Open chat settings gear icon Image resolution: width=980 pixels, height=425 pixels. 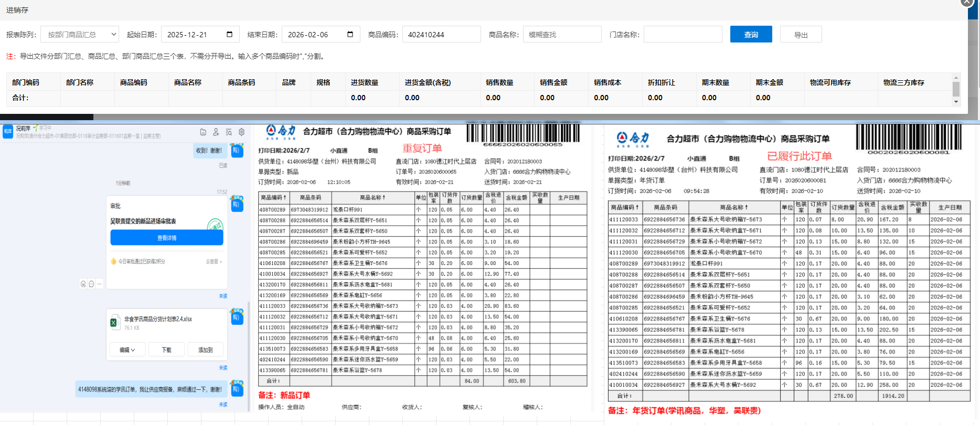click(x=241, y=132)
